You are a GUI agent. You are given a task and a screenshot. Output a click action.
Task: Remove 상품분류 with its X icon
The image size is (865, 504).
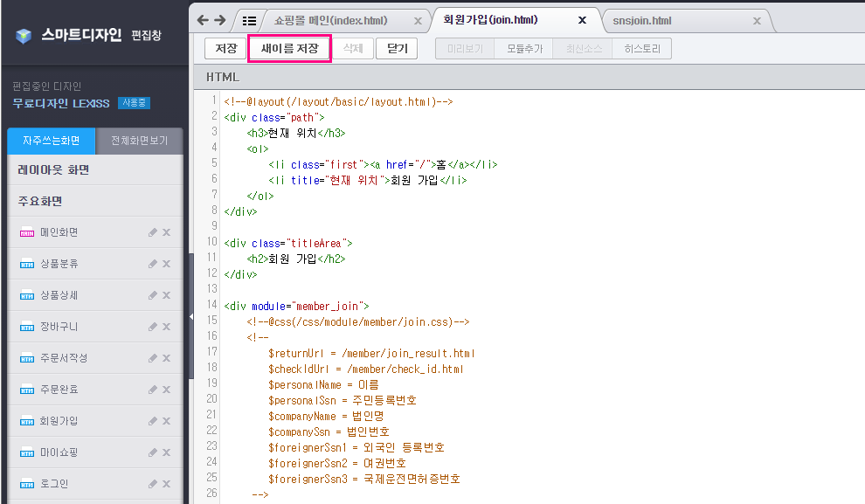(x=166, y=264)
